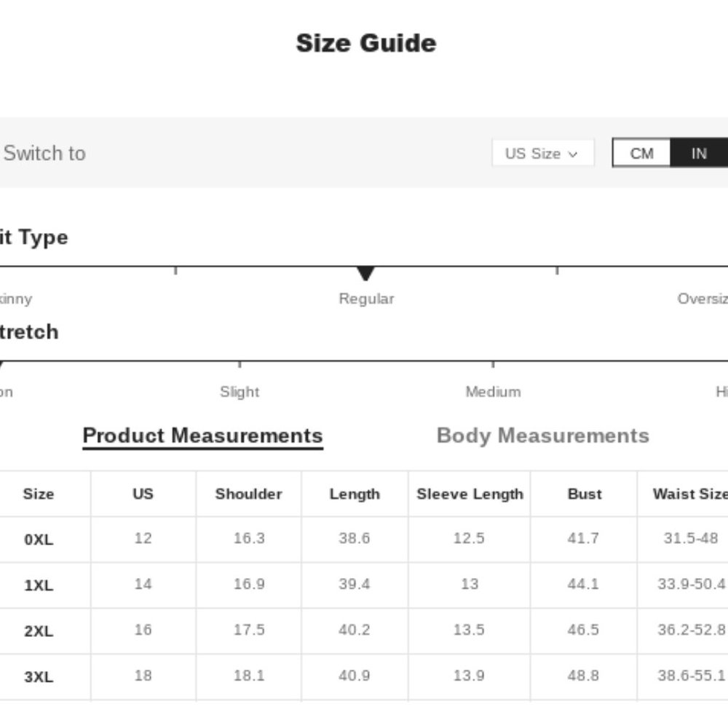Image resolution: width=728 pixels, height=728 pixels.
Task: Select the 2XL size row
Action: click(39, 630)
